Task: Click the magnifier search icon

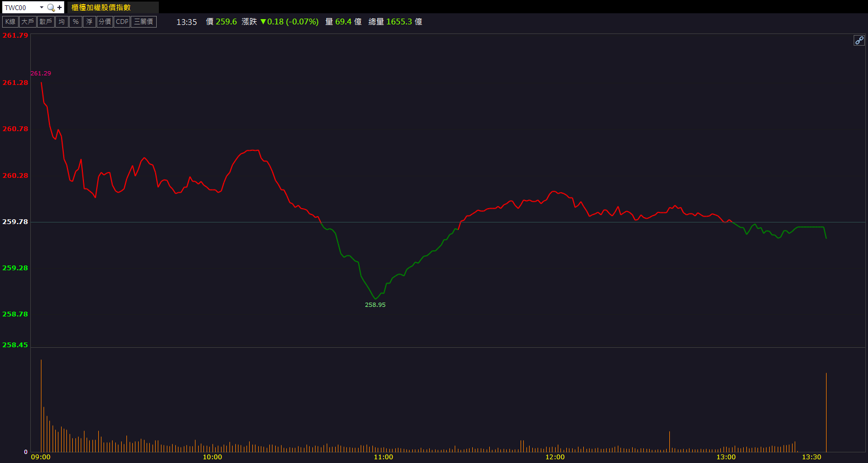Action: click(50, 7)
